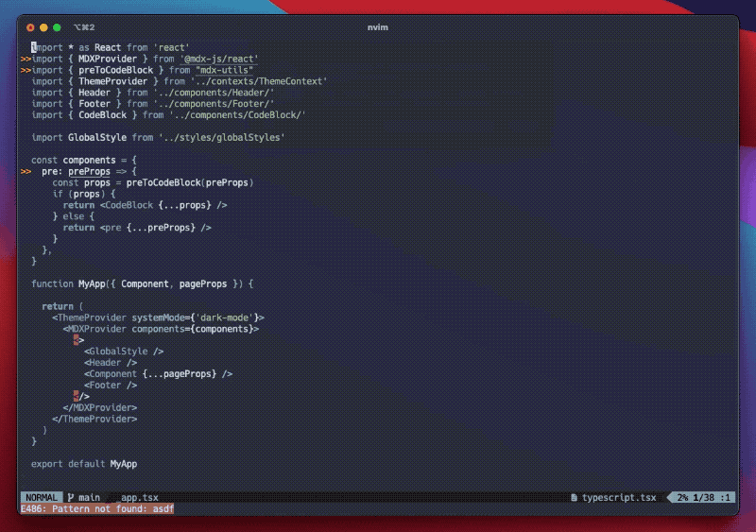Click the nvim window title
The image size is (756, 532).
[x=377, y=27]
